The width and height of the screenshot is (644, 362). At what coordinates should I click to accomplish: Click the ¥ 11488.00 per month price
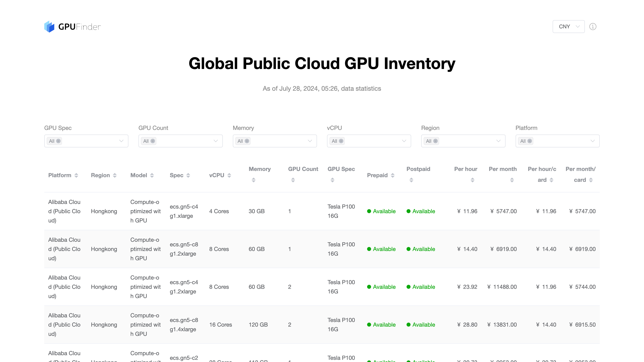[x=502, y=287]
